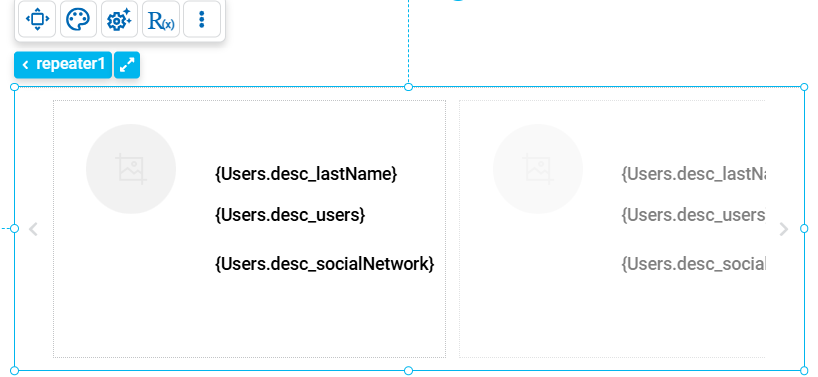Select {Users.desc_socialNetwork} text in first card
This screenshot has height=377, width=818.
click(324, 264)
